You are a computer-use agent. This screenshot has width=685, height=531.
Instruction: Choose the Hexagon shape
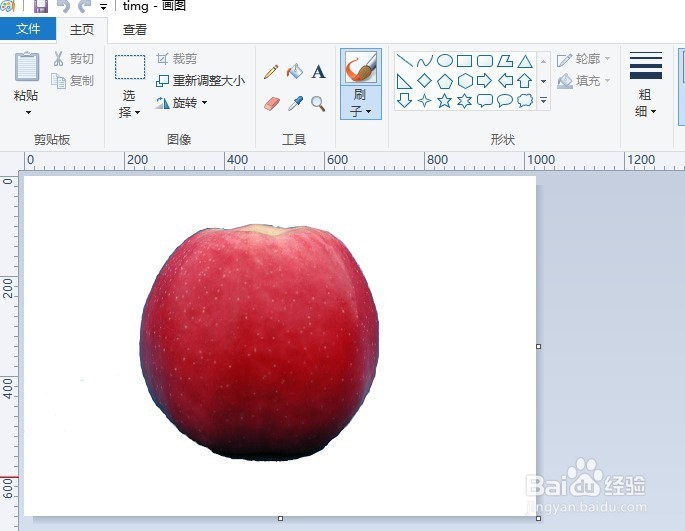[x=465, y=81]
